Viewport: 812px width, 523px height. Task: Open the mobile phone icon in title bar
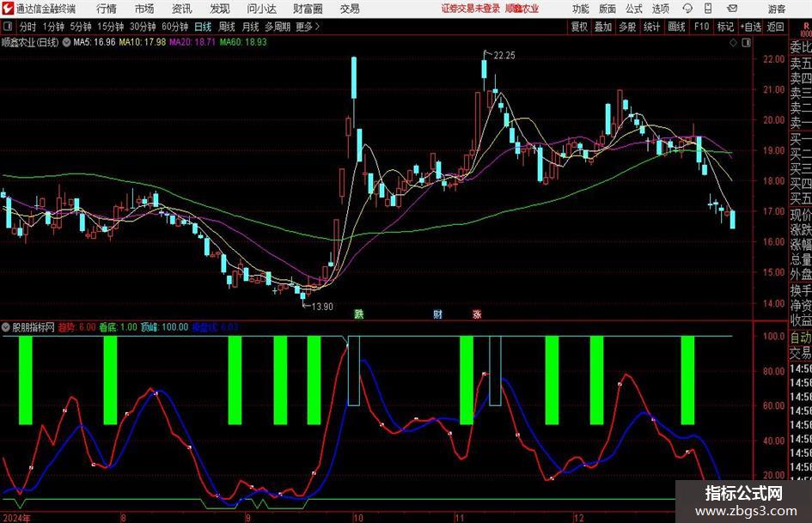click(708, 9)
